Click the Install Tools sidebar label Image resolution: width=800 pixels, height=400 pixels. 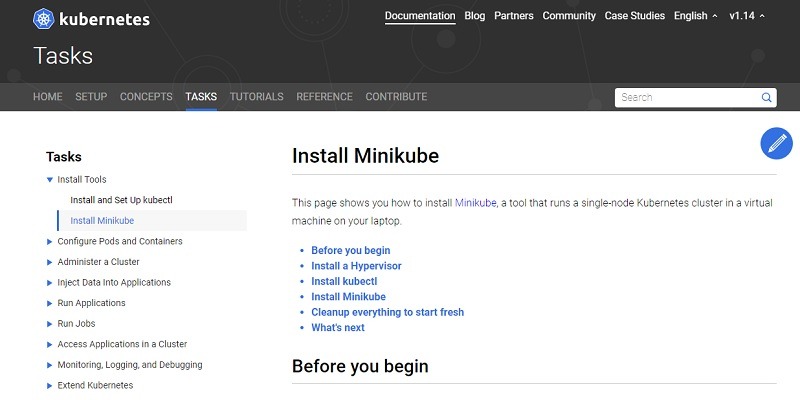coord(82,180)
